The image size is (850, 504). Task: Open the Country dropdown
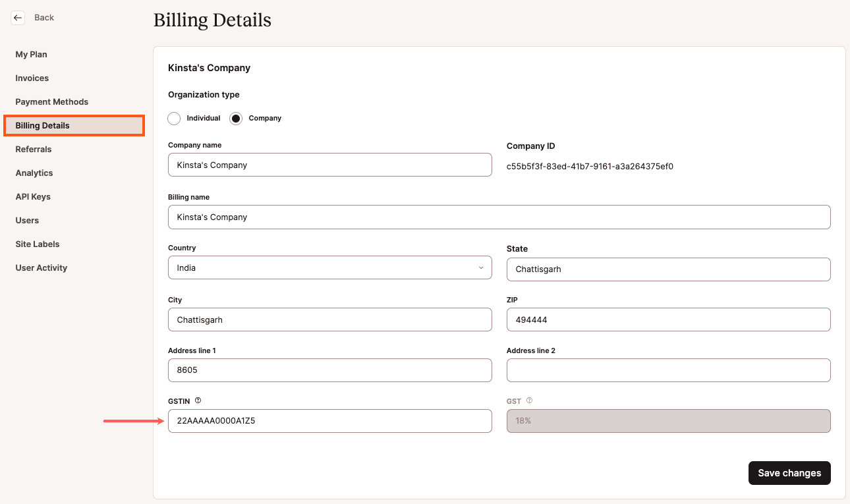329,267
